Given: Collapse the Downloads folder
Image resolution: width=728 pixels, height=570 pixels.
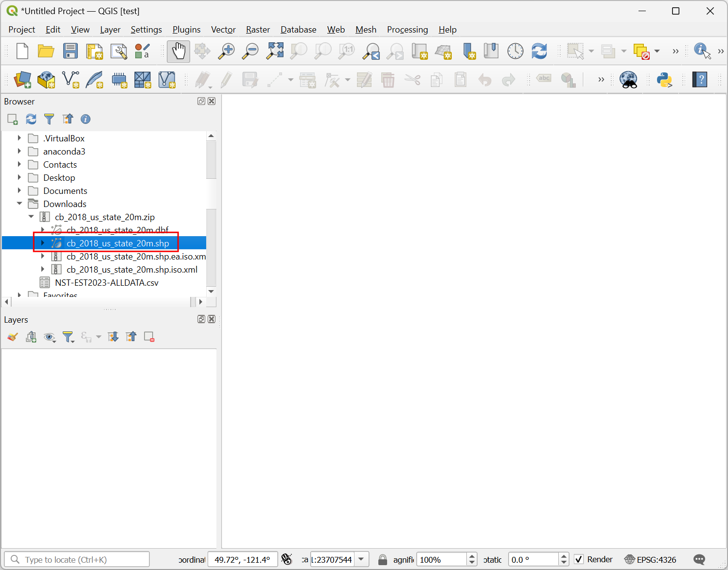Looking at the screenshot, I should 19,204.
